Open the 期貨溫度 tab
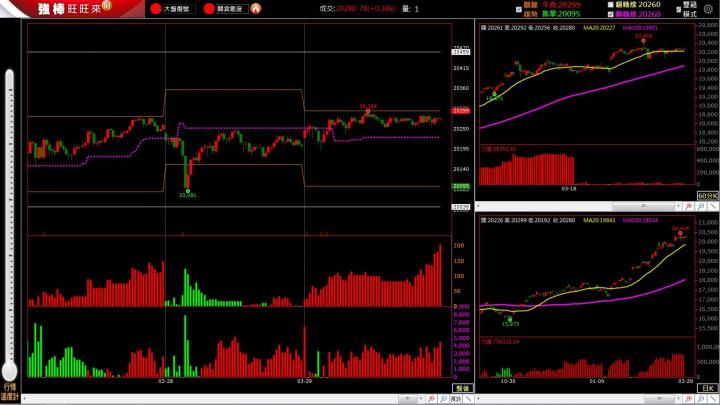The width and height of the screenshot is (720, 405). (x=224, y=8)
